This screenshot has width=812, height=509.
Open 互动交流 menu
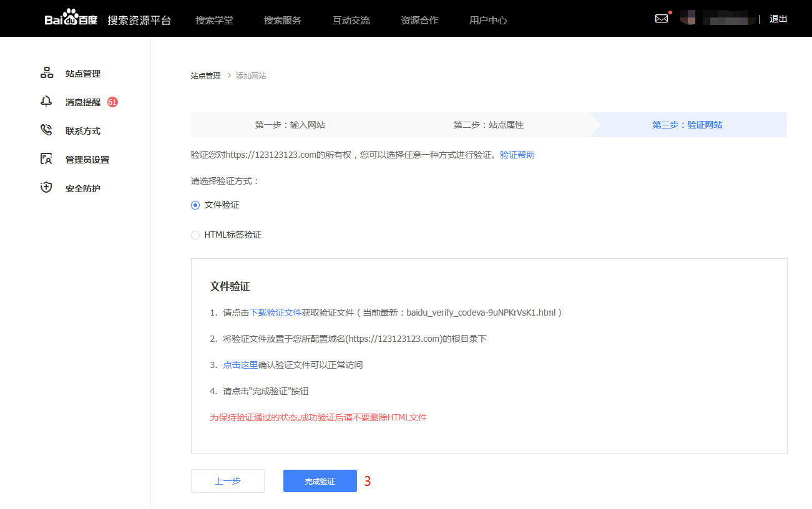tap(351, 20)
